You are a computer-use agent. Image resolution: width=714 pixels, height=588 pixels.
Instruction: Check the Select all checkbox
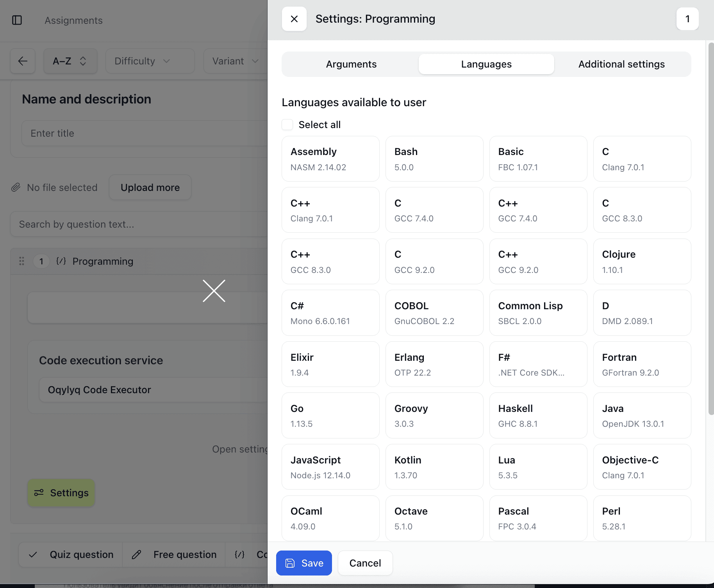(x=287, y=125)
